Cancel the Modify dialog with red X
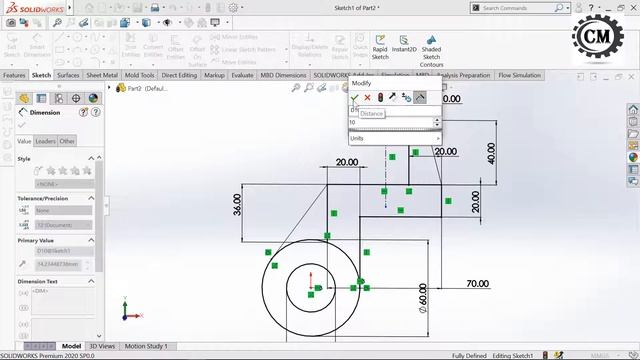The width and height of the screenshot is (640, 360). coord(367,98)
